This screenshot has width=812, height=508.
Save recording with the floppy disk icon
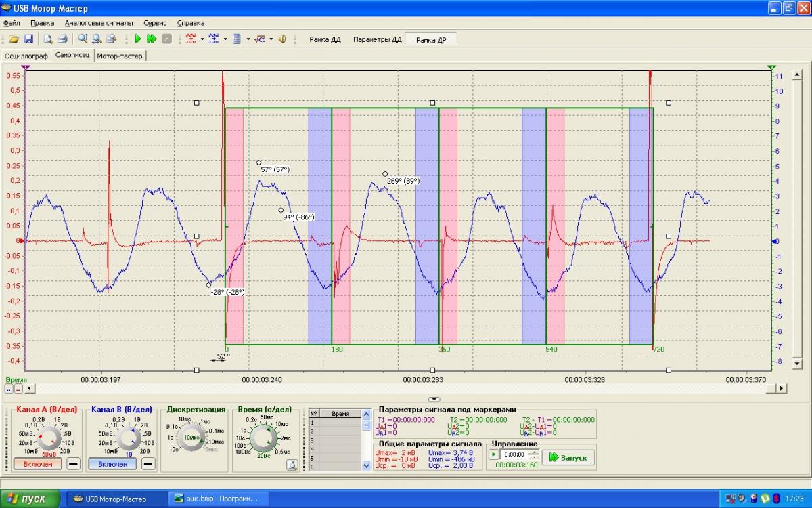tap(28, 39)
